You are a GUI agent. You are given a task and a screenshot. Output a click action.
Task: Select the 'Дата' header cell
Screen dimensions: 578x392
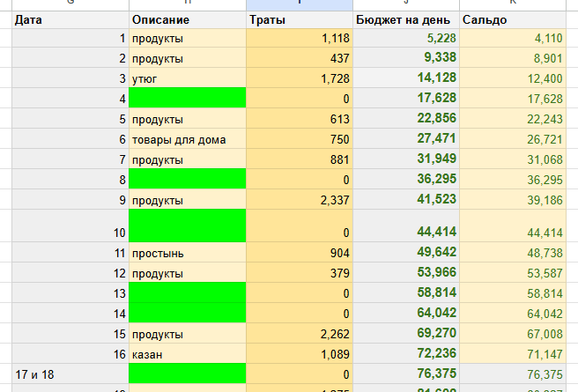click(70, 20)
